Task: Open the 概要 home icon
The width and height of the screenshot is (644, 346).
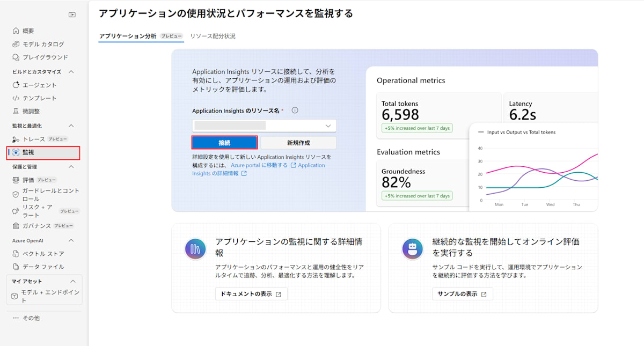Action: pyautogui.click(x=16, y=31)
